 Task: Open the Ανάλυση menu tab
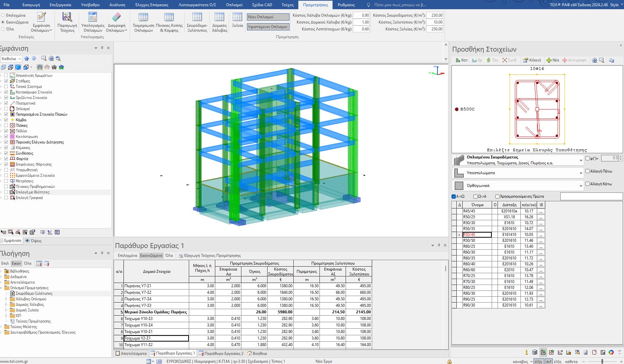(117, 5)
